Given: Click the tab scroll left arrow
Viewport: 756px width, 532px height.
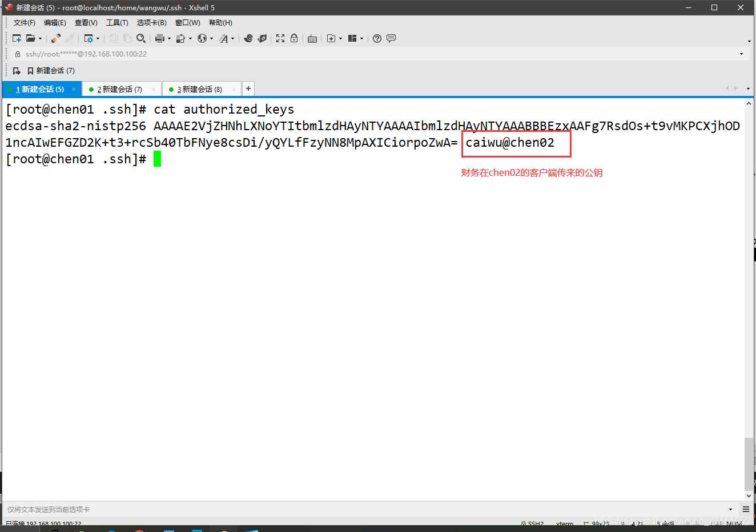Looking at the screenshot, I should pyautogui.click(x=727, y=88).
